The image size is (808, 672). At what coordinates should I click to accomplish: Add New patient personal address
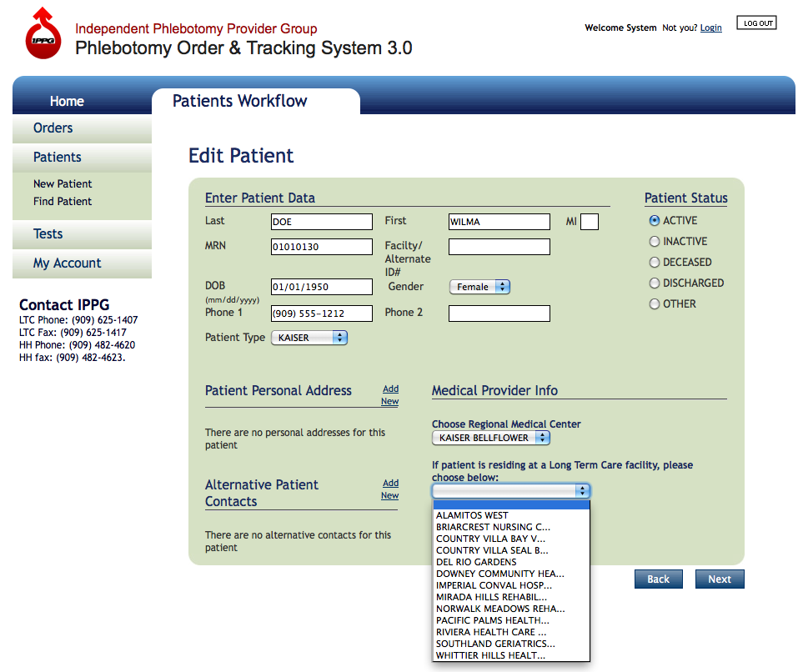pos(389,395)
